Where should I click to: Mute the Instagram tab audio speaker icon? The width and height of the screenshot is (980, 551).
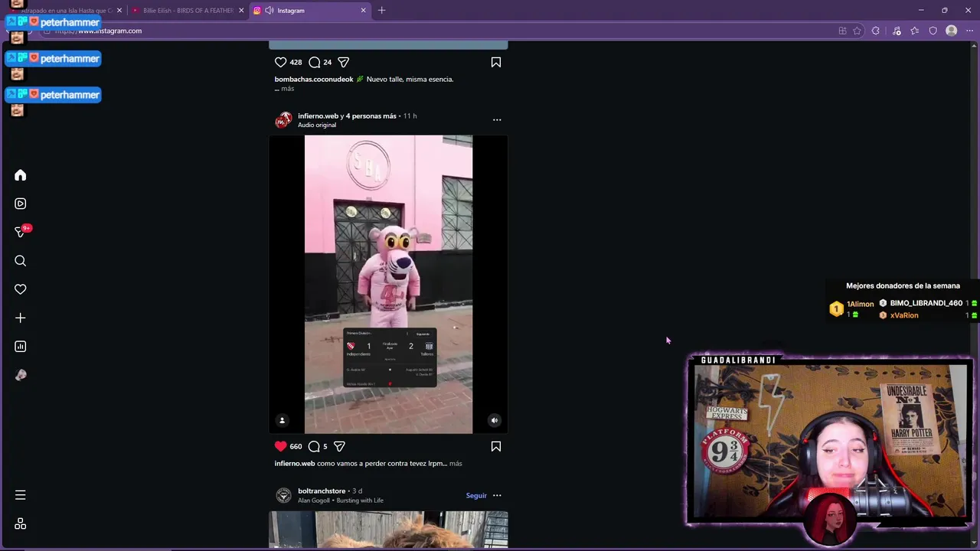(x=269, y=11)
